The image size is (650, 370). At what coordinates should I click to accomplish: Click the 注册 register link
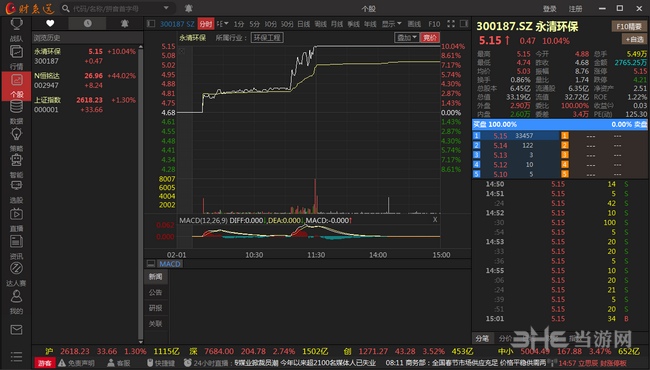coord(575,8)
